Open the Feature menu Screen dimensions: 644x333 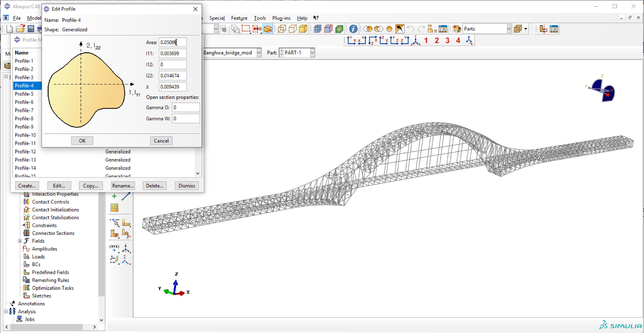click(x=239, y=18)
